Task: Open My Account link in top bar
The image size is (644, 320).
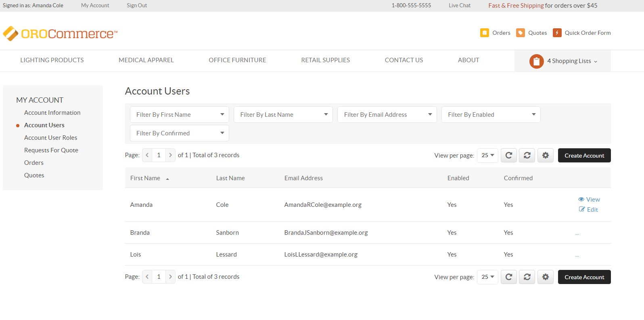Action: [x=95, y=6]
